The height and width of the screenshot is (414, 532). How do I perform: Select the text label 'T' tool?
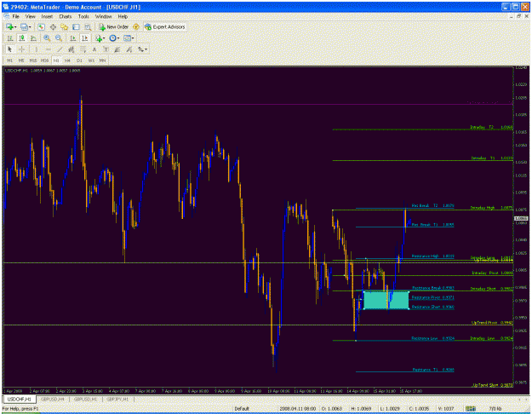click(x=106, y=49)
